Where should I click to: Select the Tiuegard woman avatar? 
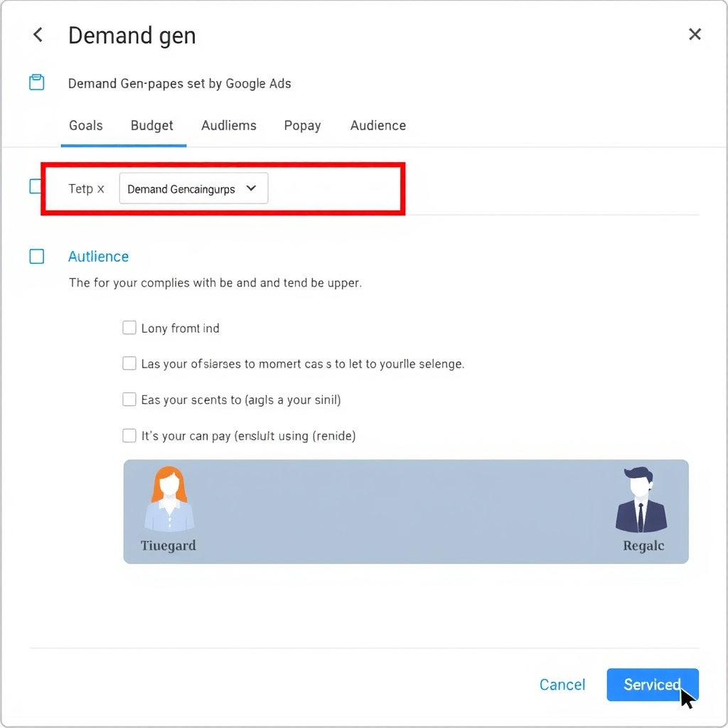click(169, 498)
